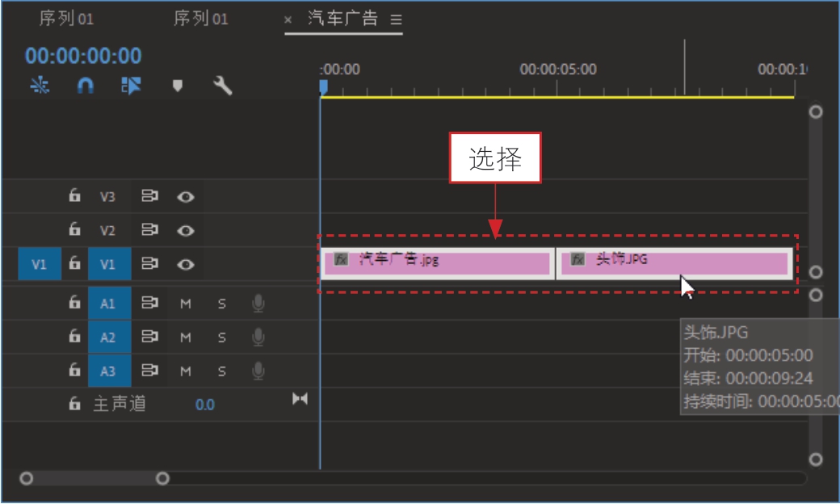
Task: Enable voice-over record on A2
Action: tap(258, 337)
